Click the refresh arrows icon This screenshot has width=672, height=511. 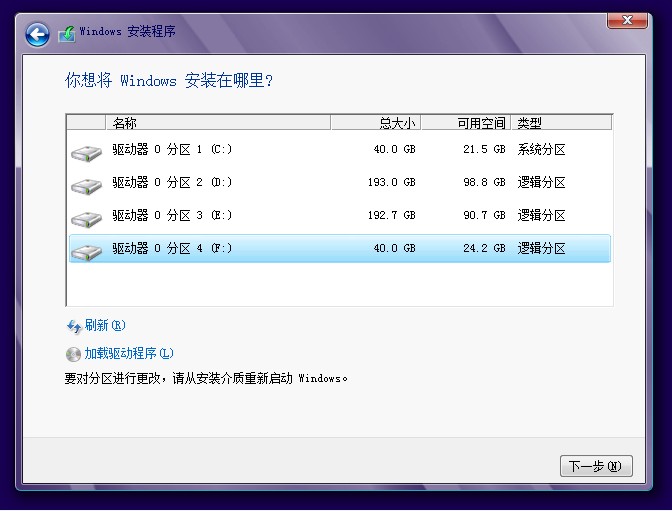coord(74,327)
